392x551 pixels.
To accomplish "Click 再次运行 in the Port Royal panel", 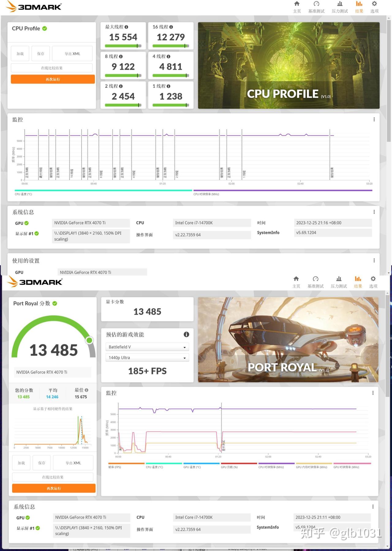I will point(54,488).
